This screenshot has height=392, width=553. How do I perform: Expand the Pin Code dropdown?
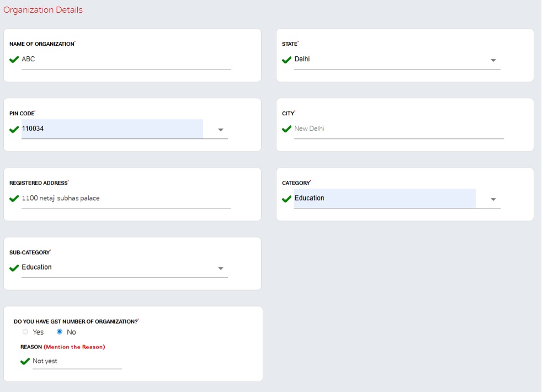coord(221,130)
